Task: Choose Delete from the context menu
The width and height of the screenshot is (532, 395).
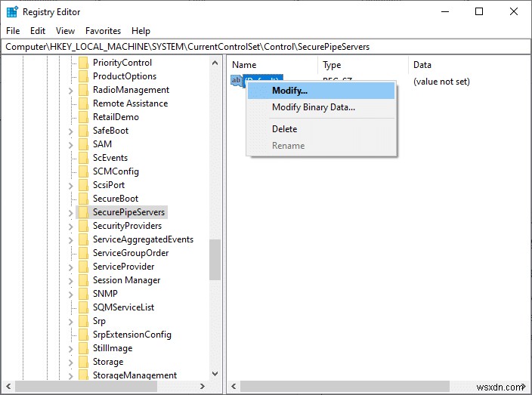Action: click(321, 129)
